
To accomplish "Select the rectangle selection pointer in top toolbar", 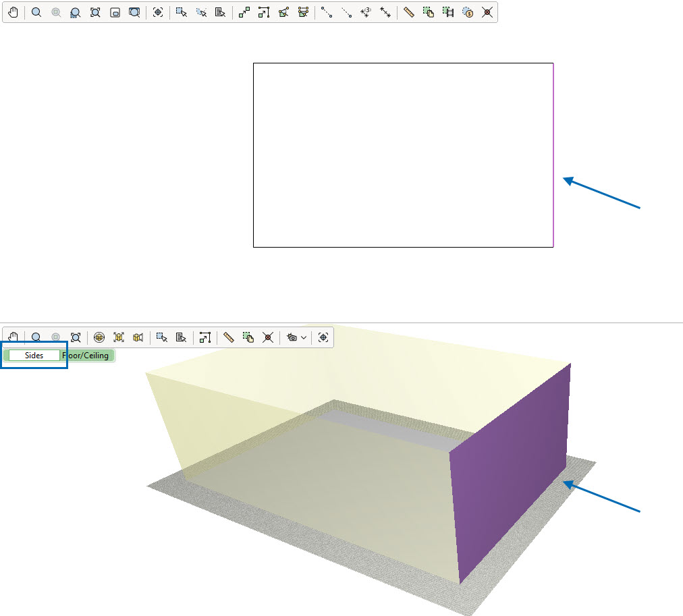I will tap(181, 12).
